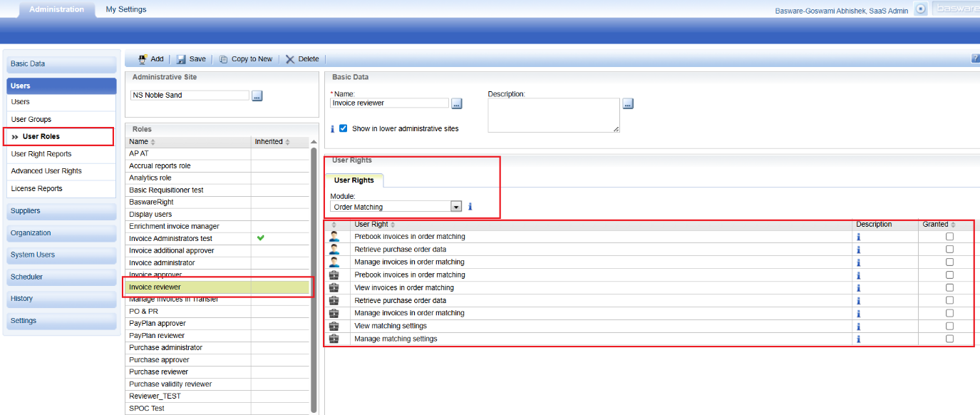Screen dimensions: 980x415
Task: Expand the Organization sidebar section
Action: (61, 233)
